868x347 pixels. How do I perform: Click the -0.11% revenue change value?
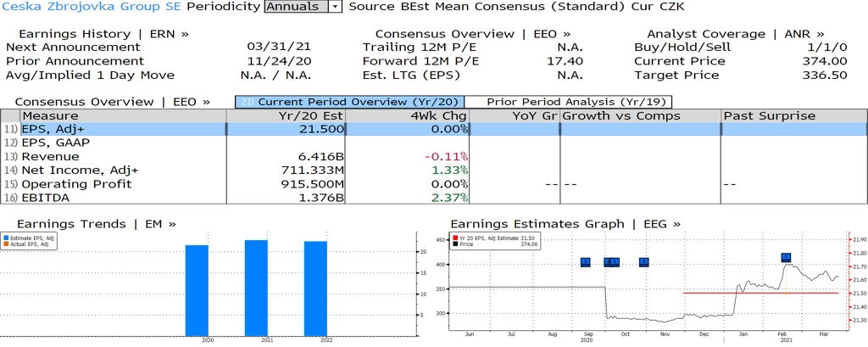(446, 156)
